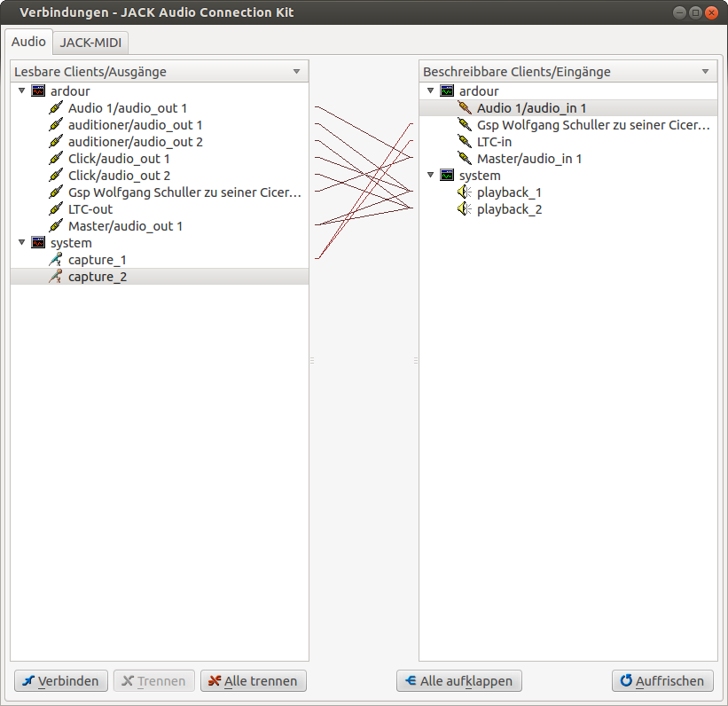Click plug icon of Click/audio_out 2
The image size is (728, 706).
(x=56, y=175)
